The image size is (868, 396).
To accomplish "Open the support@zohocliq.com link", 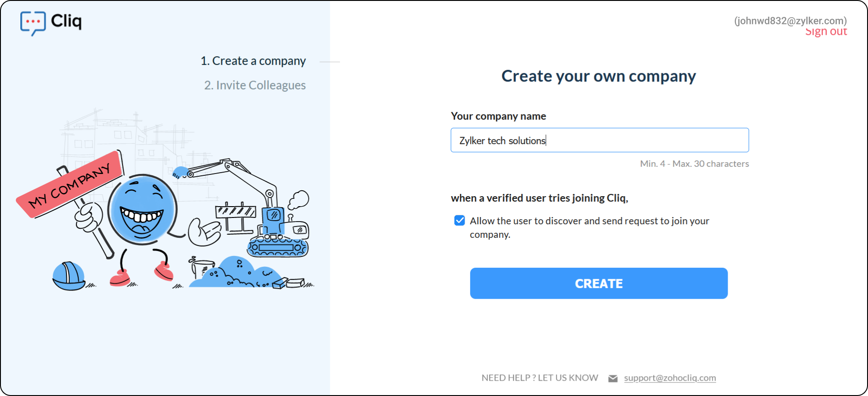I will point(670,378).
